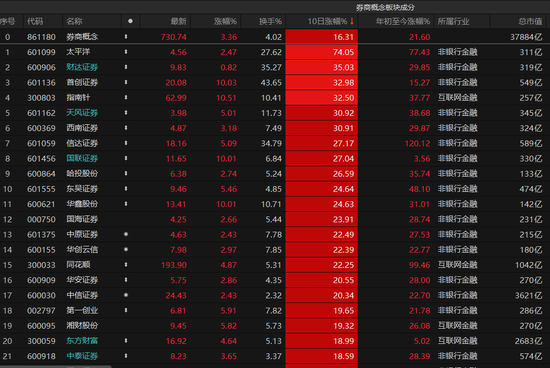
Task: Click the marker icon in the 中泰证券 row
Action: [126, 356]
